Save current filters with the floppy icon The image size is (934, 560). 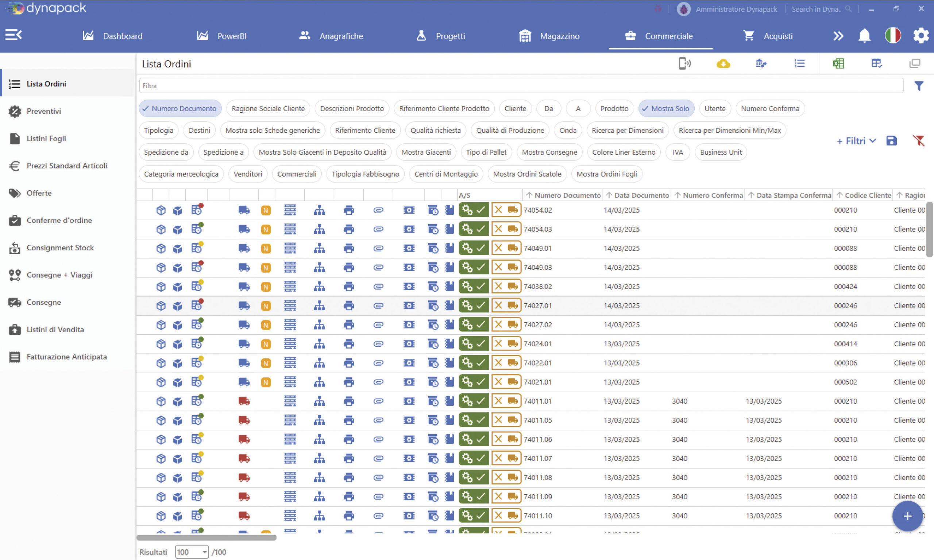[891, 141]
